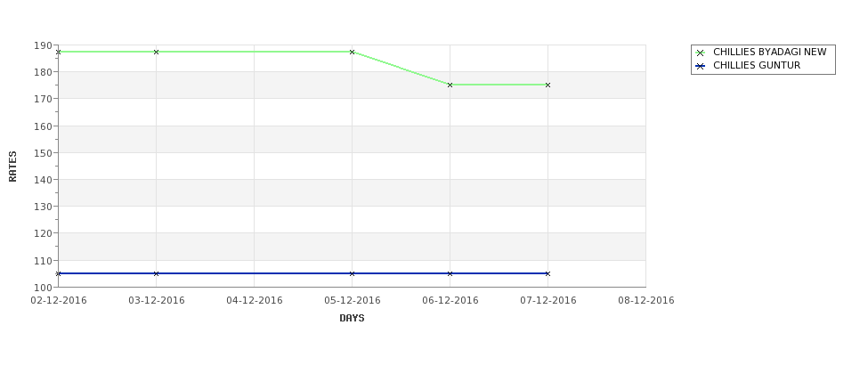The width and height of the screenshot is (868, 382).
Task: Click Guntur data point at 03-12-2016
Action: 157,273
